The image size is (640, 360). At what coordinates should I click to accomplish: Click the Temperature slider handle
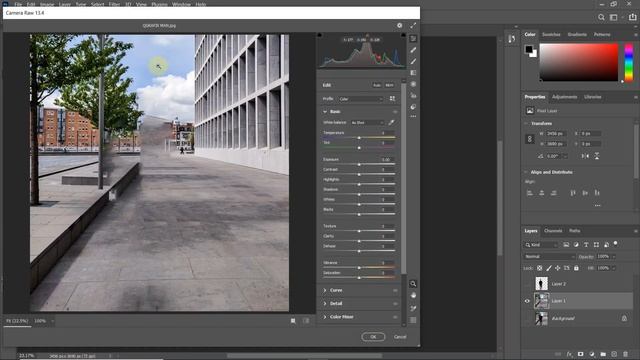point(359,138)
